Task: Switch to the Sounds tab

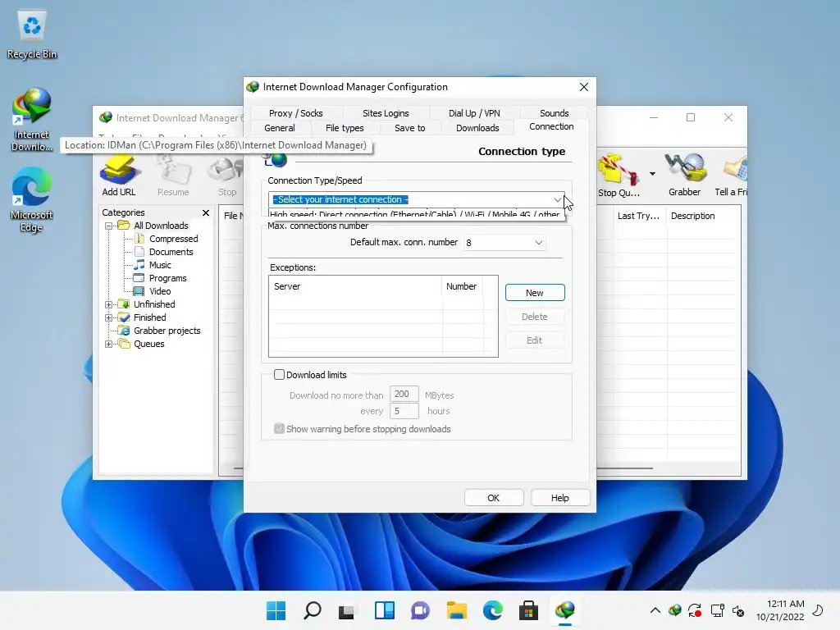Action: click(554, 113)
